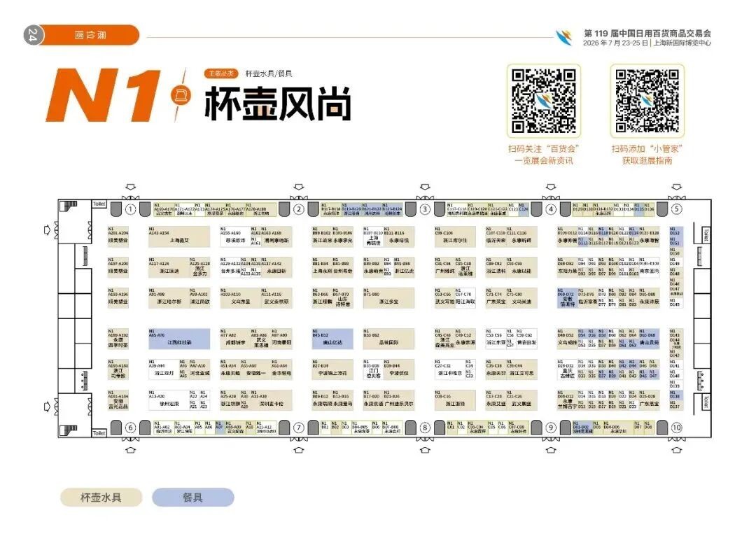The image size is (756, 557).
Task: Click the 品筑国际 booth B53-B62
Action: [x=388, y=339]
